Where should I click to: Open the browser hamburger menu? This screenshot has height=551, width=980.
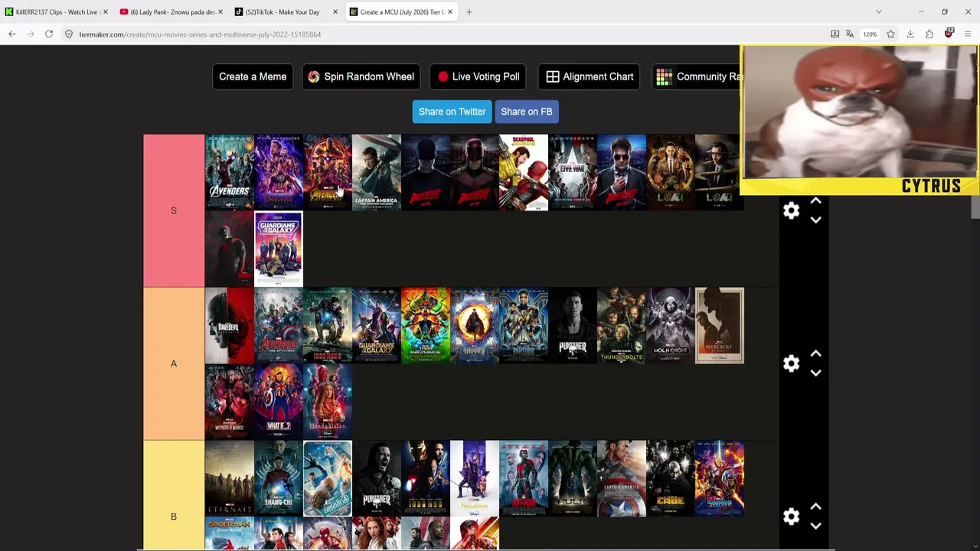tap(968, 34)
